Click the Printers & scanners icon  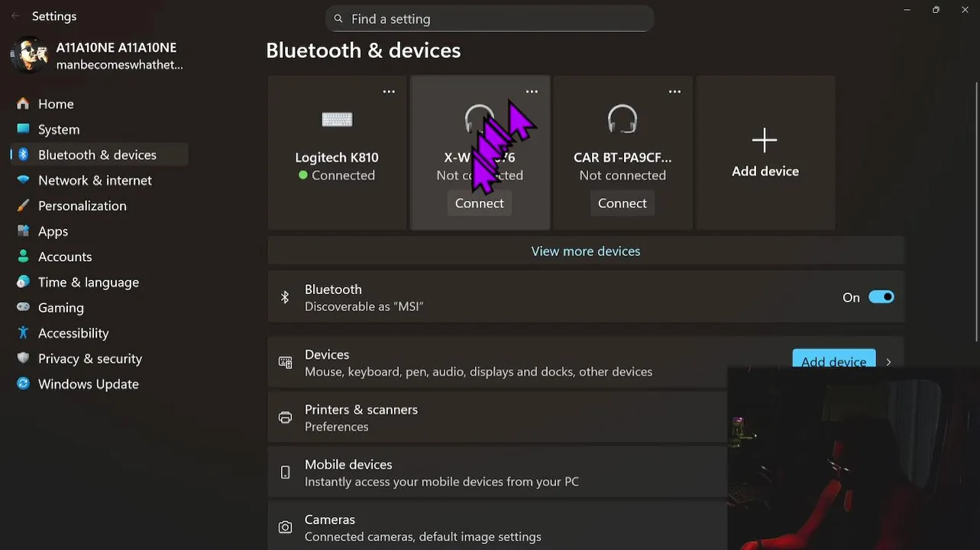(285, 417)
